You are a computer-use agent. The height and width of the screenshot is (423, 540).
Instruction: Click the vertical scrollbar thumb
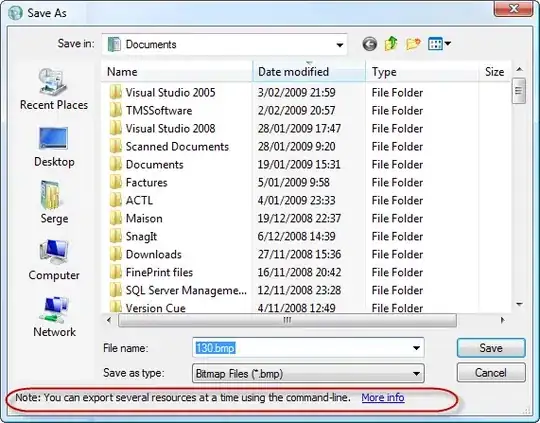click(x=519, y=91)
